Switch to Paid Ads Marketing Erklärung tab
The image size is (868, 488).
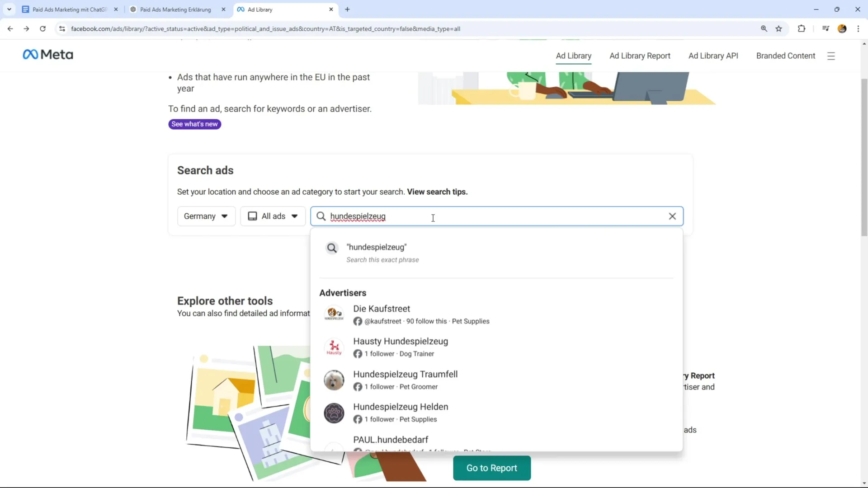coord(175,9)
